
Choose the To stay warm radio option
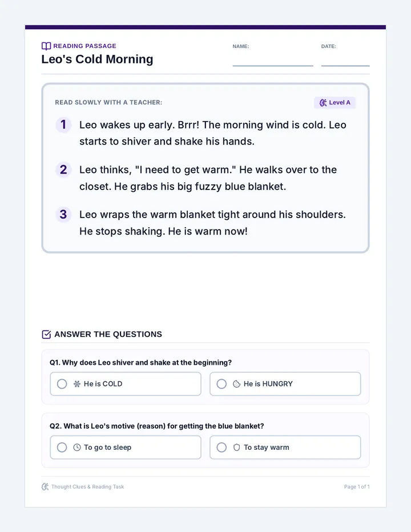point(221,447)
